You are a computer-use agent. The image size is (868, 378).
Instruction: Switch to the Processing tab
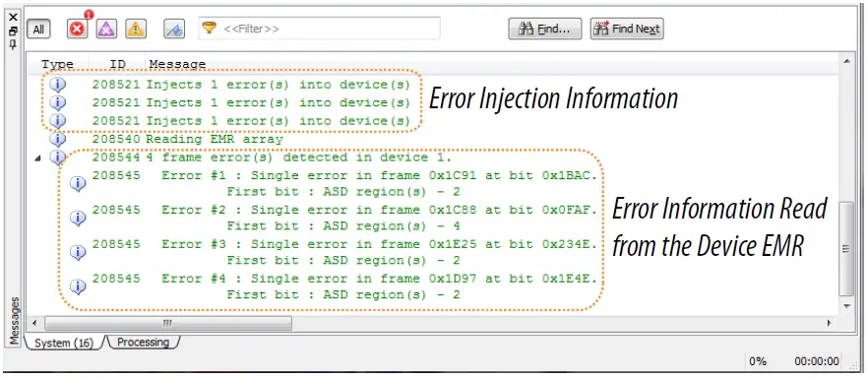pyautogui.click(x=143, y=342)
